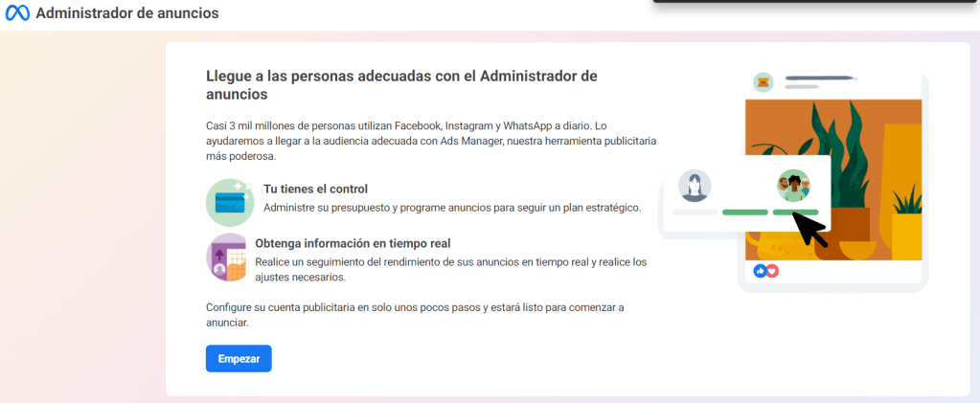The width and height of the screenshot is (980, 403).
Task: Click the "Tu tienes el control" heading
Action: pos(315,189)
